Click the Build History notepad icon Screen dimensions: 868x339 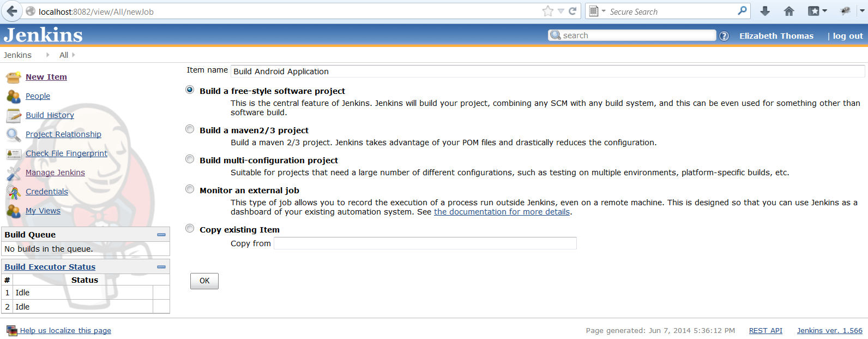14,115
